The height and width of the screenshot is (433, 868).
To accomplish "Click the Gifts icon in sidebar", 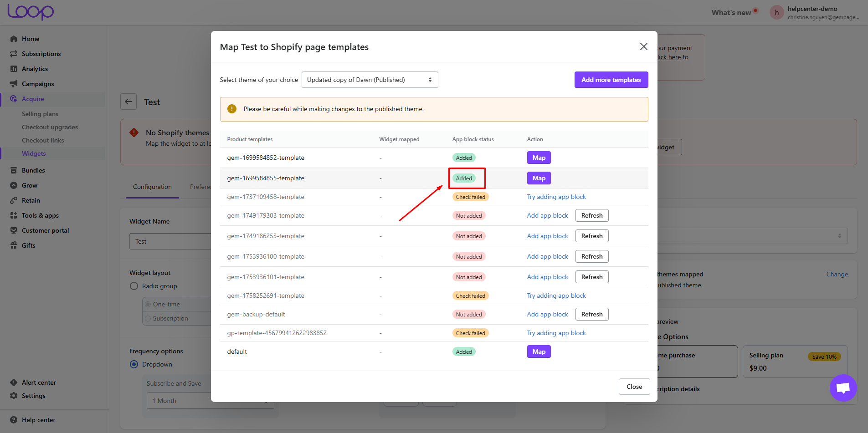I will pos(14,245).
